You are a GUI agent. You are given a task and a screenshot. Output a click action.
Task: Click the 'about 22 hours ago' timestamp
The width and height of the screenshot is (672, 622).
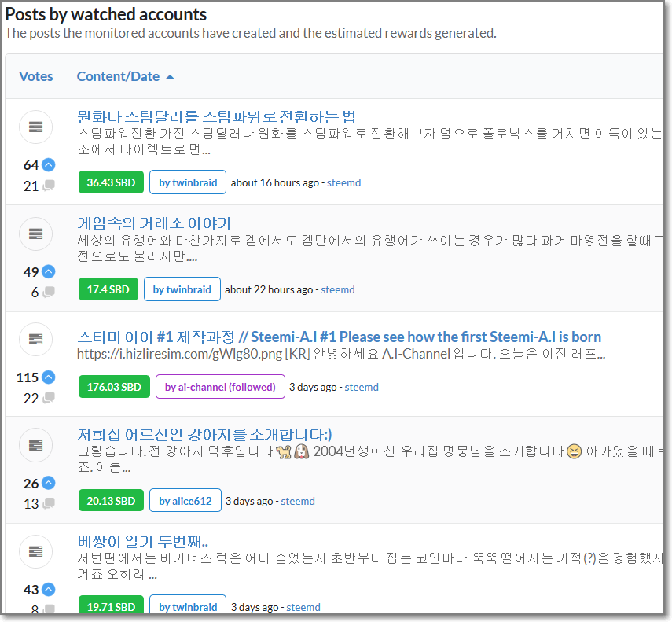click(269, 290)
